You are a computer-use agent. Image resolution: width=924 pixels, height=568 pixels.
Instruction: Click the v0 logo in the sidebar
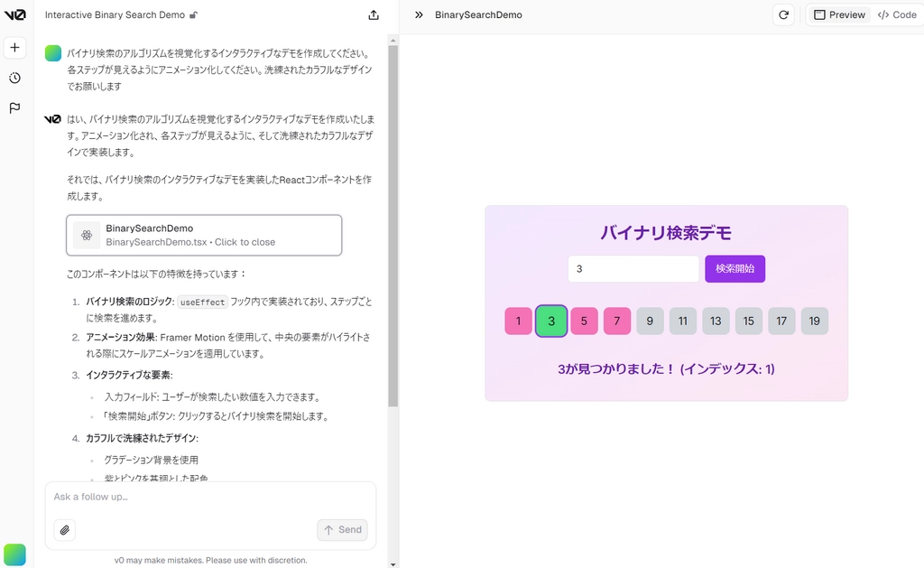coord(14,14)
